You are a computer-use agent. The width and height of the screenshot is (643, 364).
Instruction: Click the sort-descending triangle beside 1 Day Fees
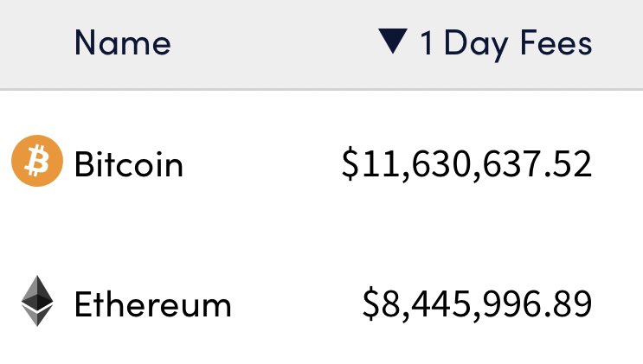pyautogui.click(x=392, y=41)
